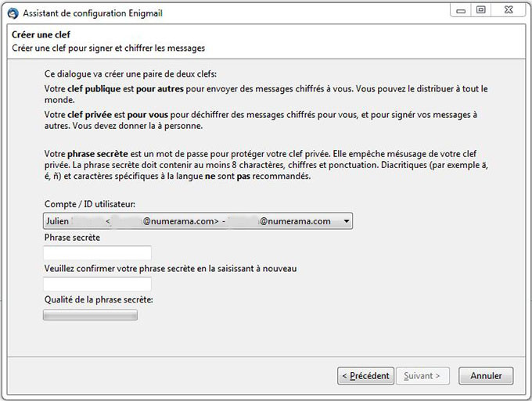Click the bold "clef publique" text
The height and width of the screenshot is (401, 532).
(94, 89)
